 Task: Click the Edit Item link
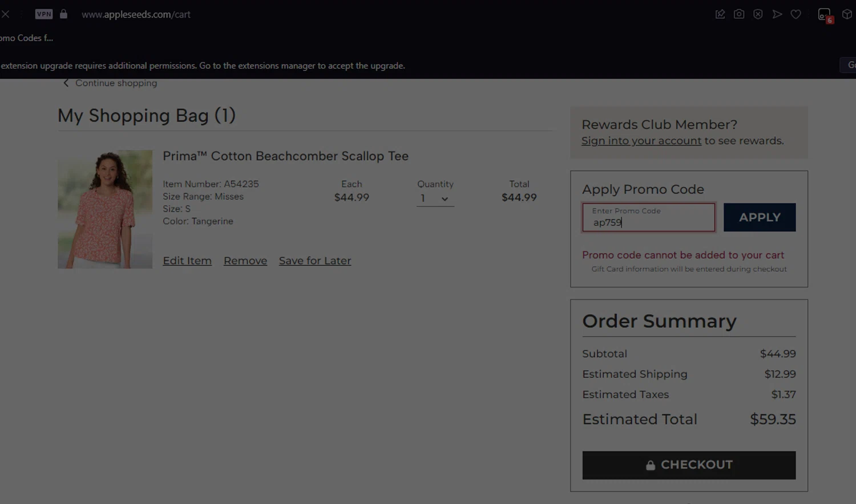click(187, 261)
